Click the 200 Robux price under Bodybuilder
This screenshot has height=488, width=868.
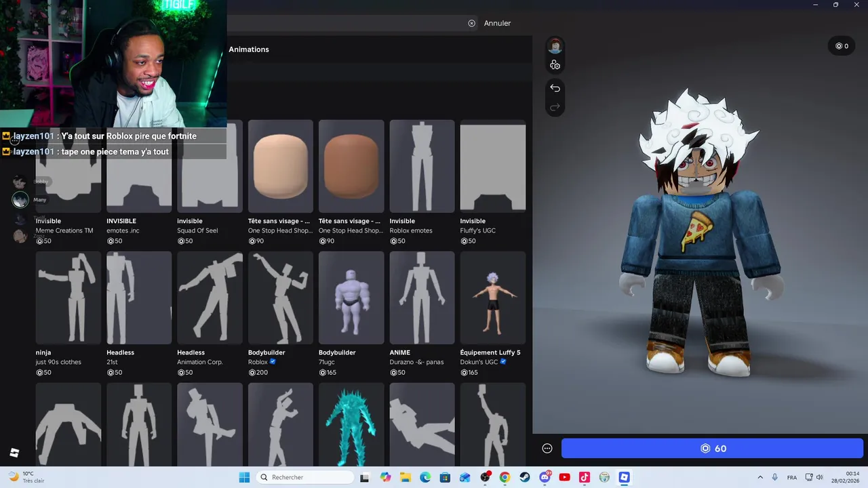click(258, 373)
